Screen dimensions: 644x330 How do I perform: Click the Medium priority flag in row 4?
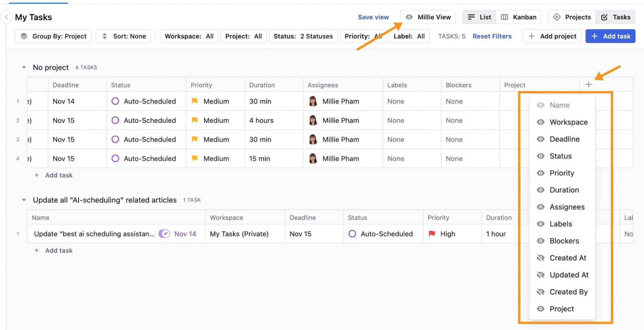tap(195, 159)
